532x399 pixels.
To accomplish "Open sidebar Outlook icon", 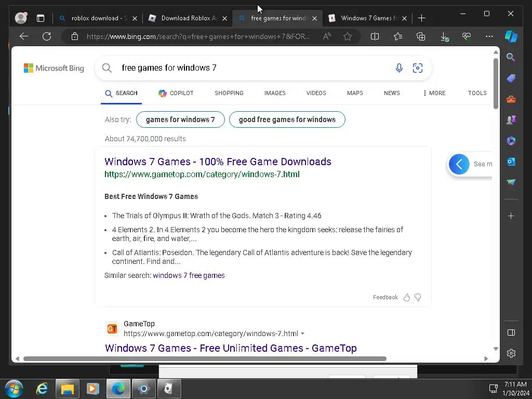I will coord(511,162).
